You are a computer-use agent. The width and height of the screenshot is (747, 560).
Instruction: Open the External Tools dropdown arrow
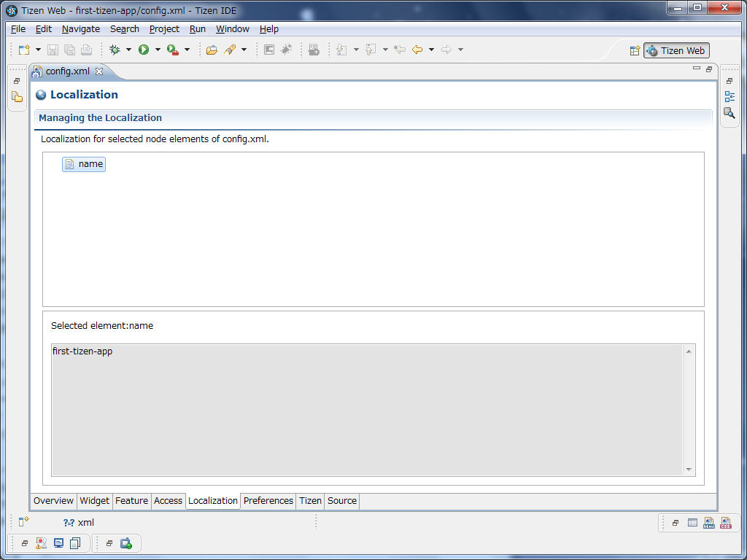pyautogui.click(x=187, y=50)
